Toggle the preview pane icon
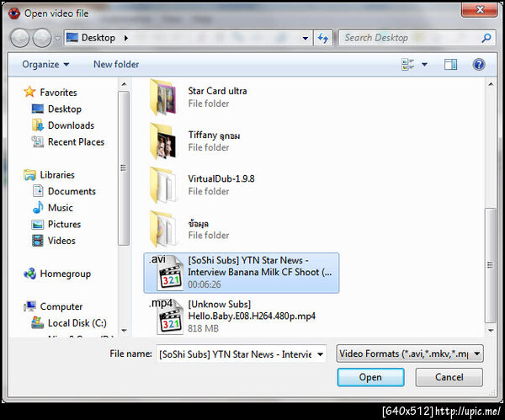This screenshot has width=505, height=420. click(450, 65)
